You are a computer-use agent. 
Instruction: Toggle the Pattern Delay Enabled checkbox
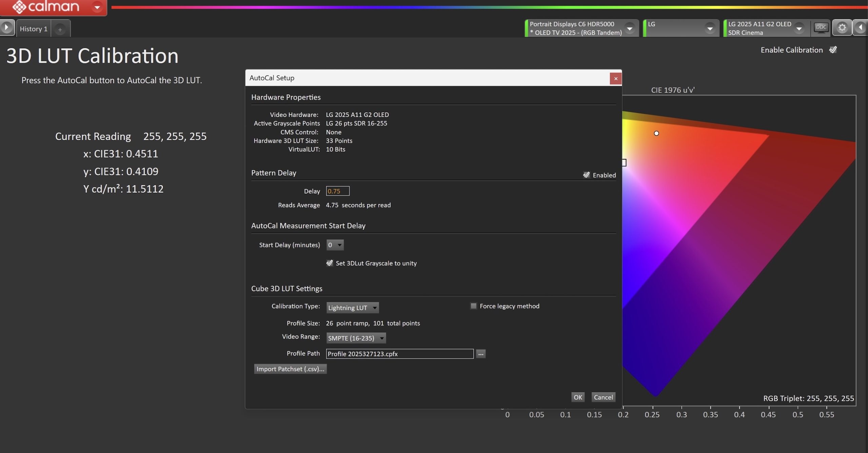[586, 175]
